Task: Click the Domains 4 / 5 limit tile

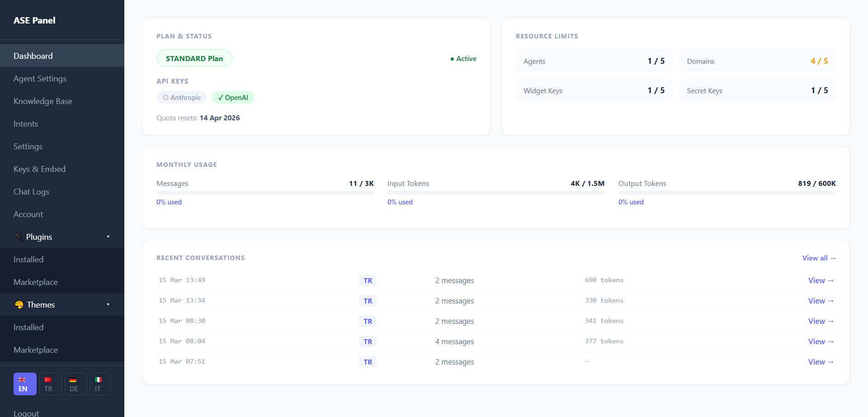Action: pyautogui.click(x=757, y=61)
